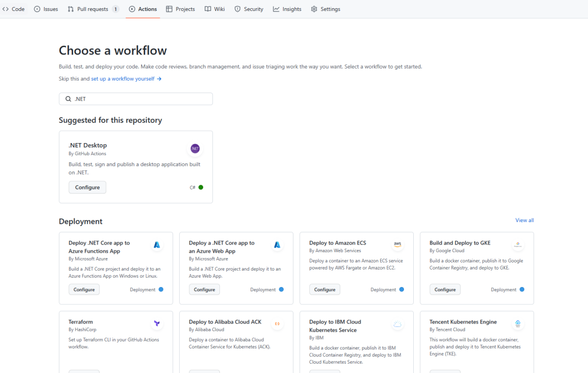The width and height of the screenshot is (588, 373).
Task: Click 'By Google Cloud' author text
Action: (447, 250)
